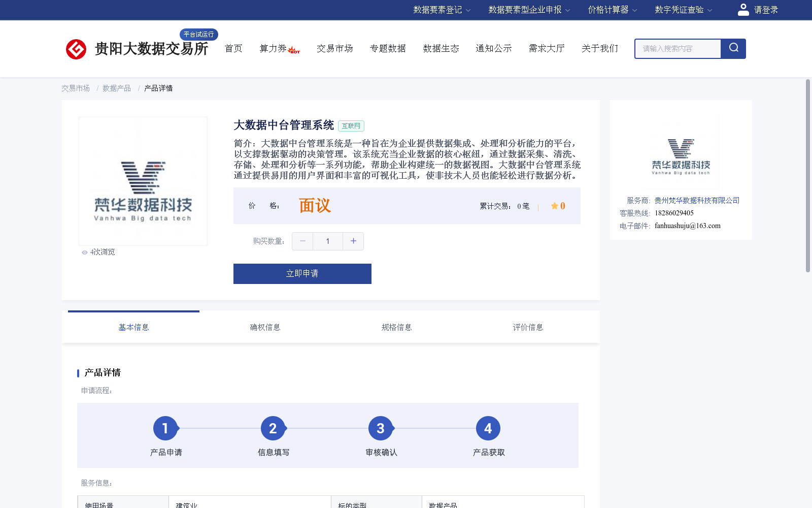Open 需求大厅 navigation item
Image resolution: width=812 pixels, height=508 pixels.
547,48
